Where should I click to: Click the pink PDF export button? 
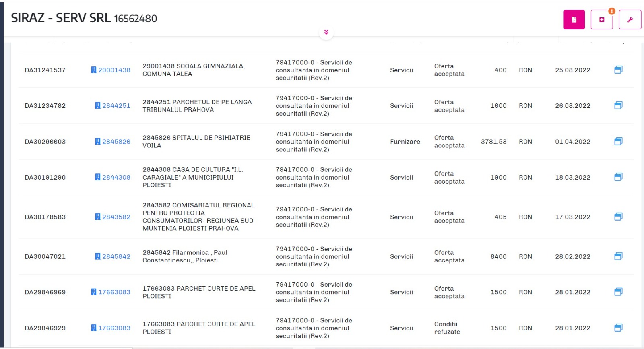[x=574, y=20]
